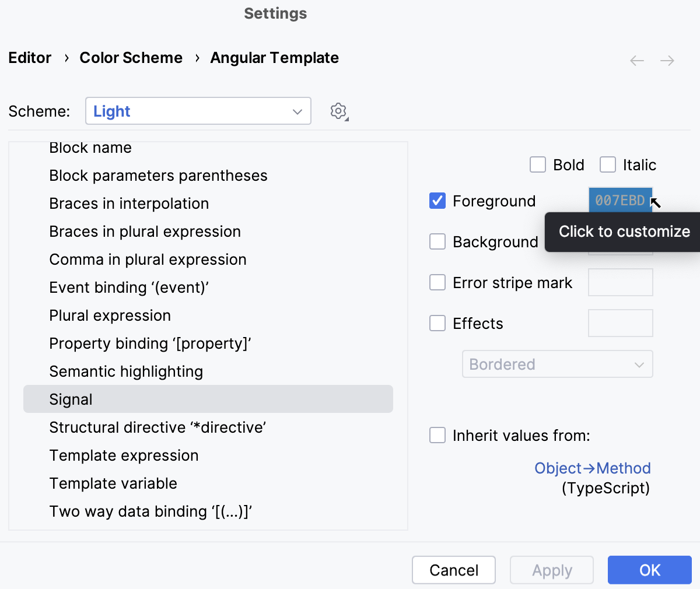700x589 pixels.
Task: Select Template variable in the list
Action: coord(113,483)
